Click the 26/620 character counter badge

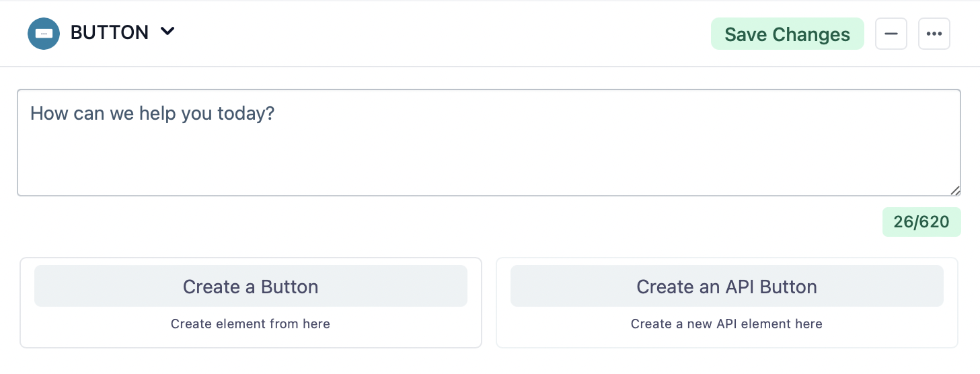[x=921, y=223]
